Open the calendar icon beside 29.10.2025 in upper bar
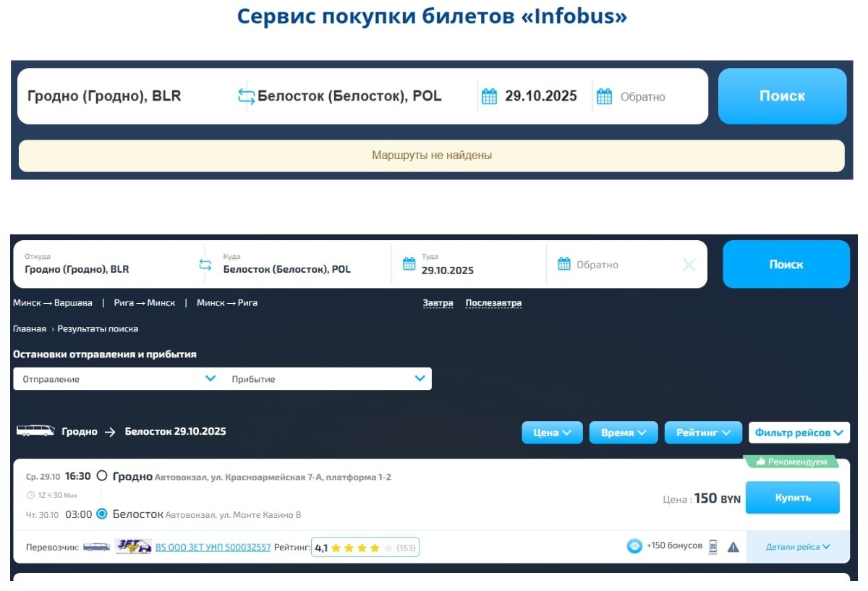Image resolution: width=868 pixels, height=591 pixels. [490, 96]
